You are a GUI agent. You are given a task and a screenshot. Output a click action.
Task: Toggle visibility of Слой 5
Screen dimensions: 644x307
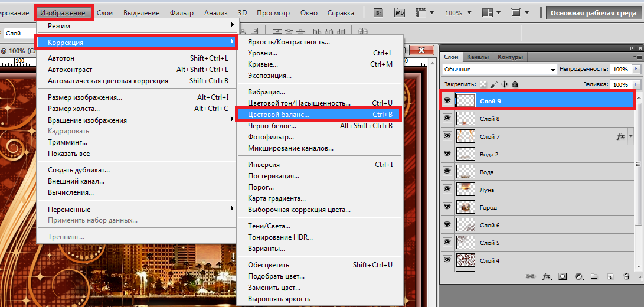pyautogui.click(x=447, y=243)
